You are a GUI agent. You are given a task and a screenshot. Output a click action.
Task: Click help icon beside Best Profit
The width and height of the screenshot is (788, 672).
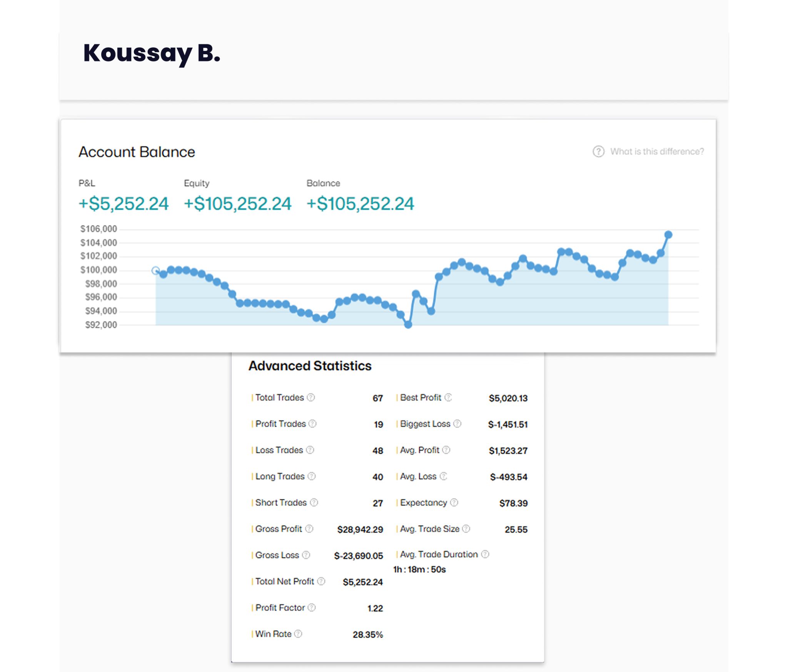448,397
